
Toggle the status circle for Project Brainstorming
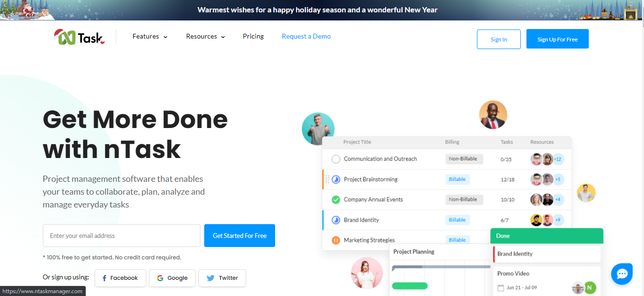336,179
